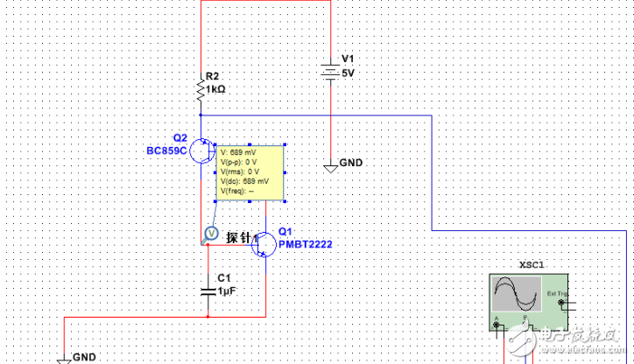634x364 pixels.
Task: Select the "PMBT2222" part label
Action: 306,244
